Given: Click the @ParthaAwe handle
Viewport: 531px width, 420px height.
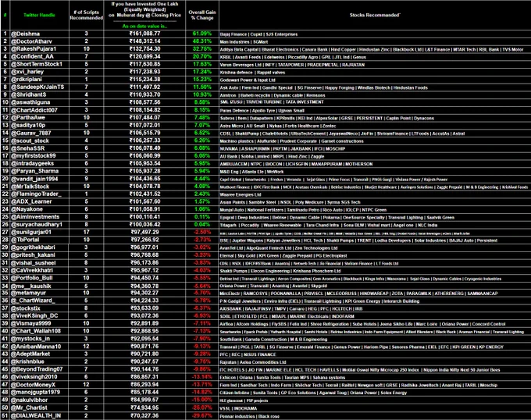Looking at the screenshot, I should point(39,118).
